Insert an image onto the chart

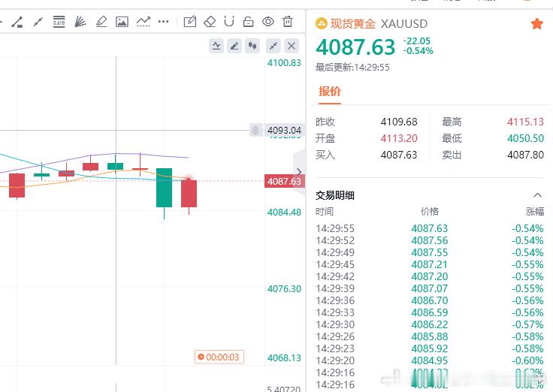coord(122,22)
